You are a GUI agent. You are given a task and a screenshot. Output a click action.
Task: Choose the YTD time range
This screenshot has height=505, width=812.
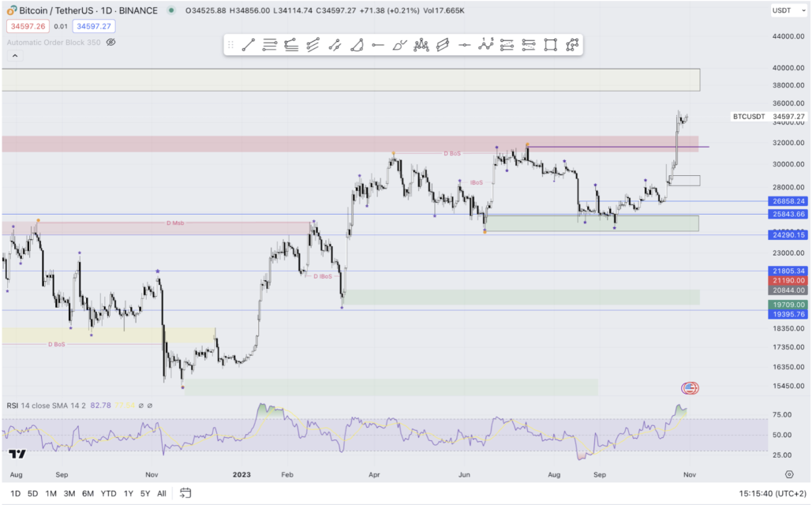pos(108,494)
